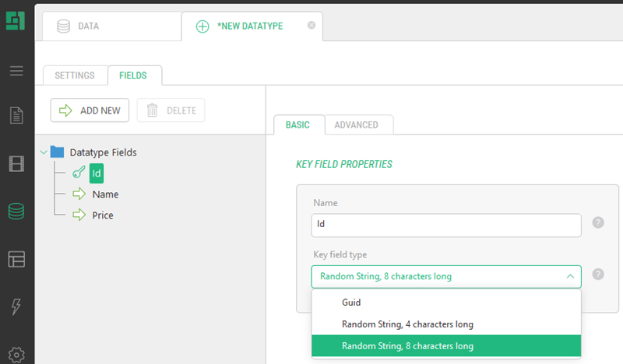Open the System gear icon
This screenshot has height=364, width=623.
click(x=16, y=355)
